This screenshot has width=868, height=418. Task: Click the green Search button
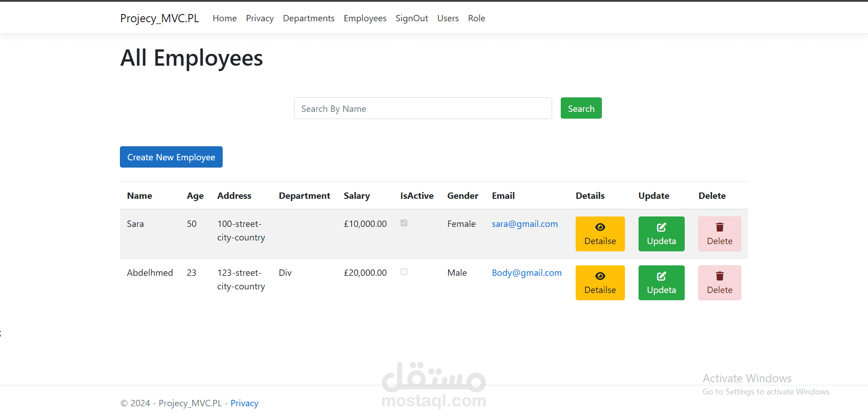pos(581,108)
